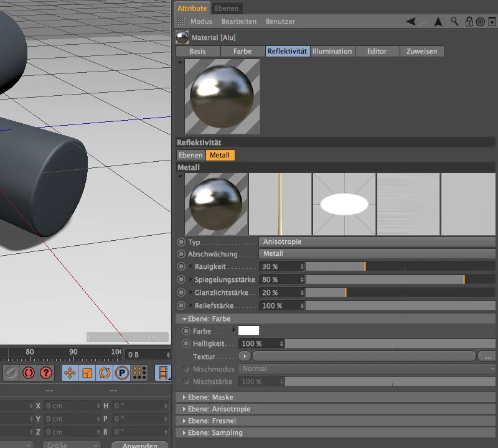
Task: Select the Move tool icon
Action: (70, 373)
